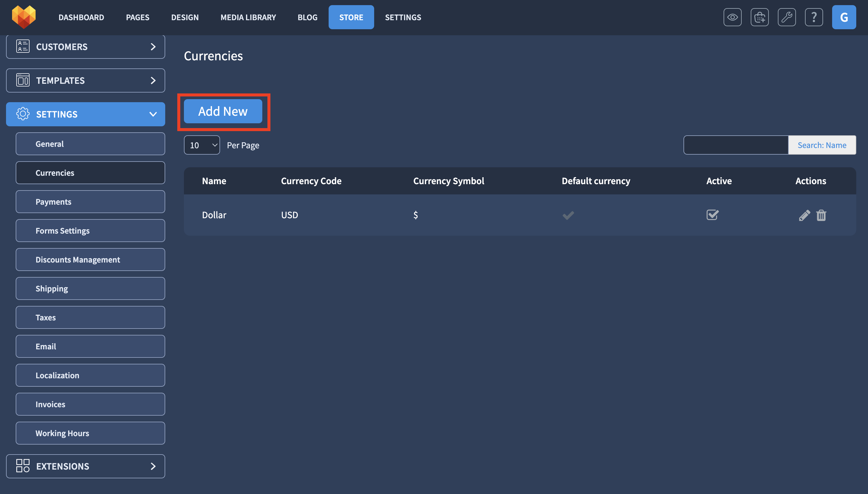
Task: Click the Templates sidebar icon
Action: [x=23, y=80]
